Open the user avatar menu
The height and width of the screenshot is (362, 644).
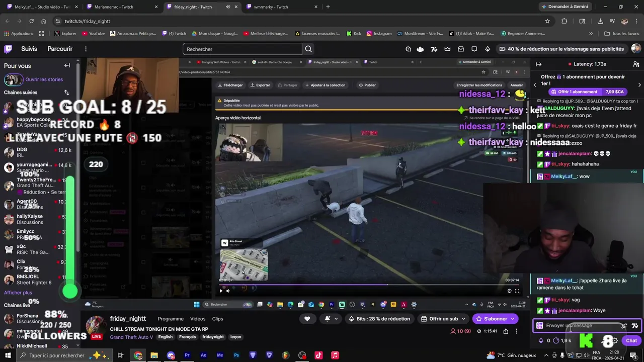636,49
